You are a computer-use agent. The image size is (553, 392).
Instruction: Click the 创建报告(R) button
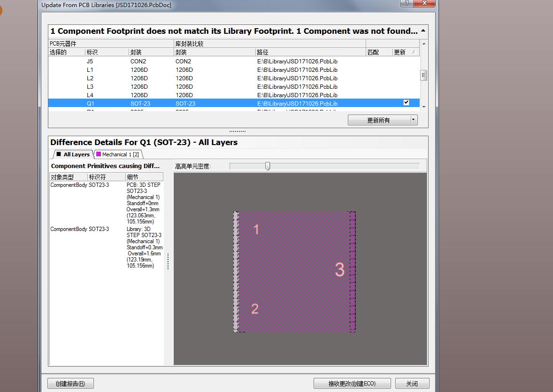pyautogui.click(x=70, y=384)
